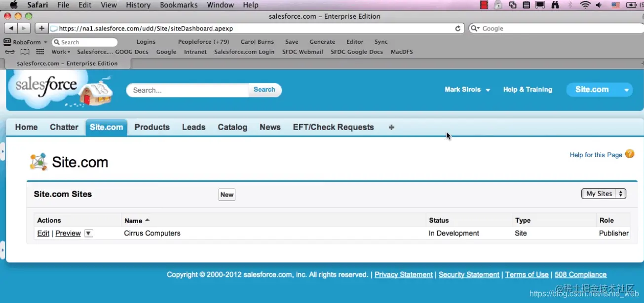Expand the actions arrow for Cirrus Computers

click(88, 233)
